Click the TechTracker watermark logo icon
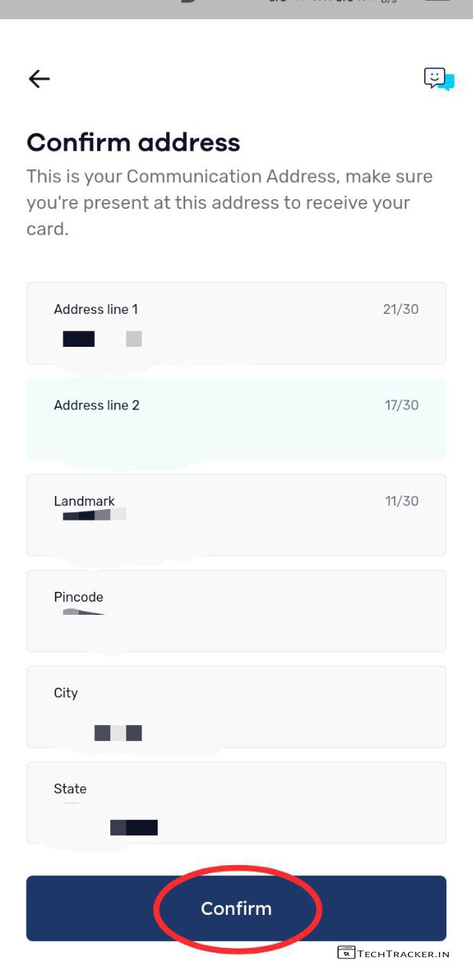The width and height of the screenshot is (473, 980). [x=346, y=953]
